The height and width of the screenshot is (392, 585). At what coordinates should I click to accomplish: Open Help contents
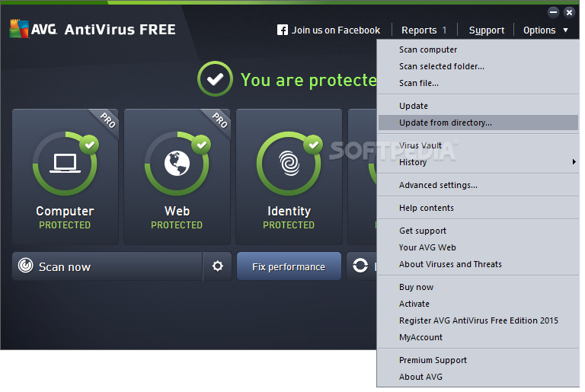(478, 208)
